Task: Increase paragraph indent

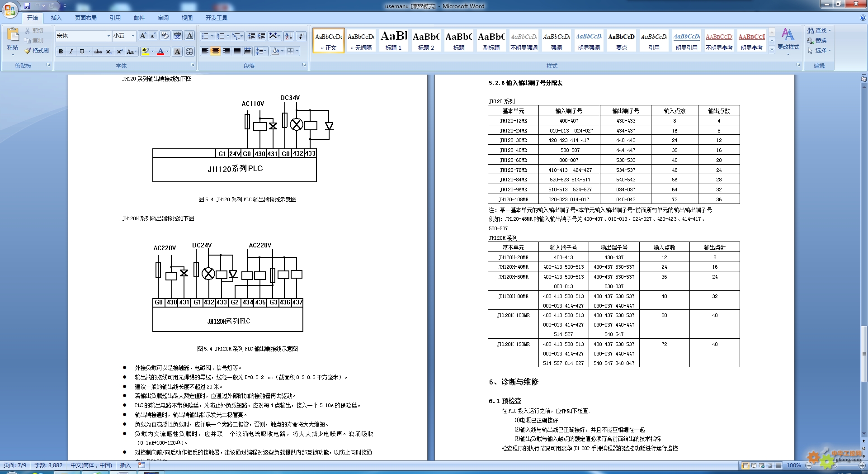Action: point(262,36)
